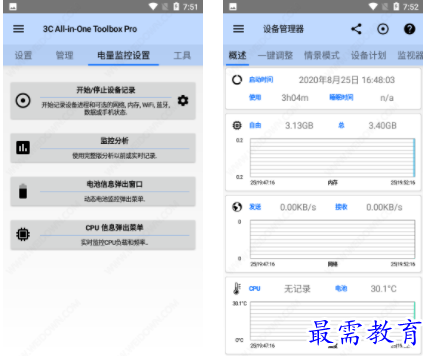The image size is (430, 364).
Task: Tap the 7:51 clock in status bar
Action: click(190, 7)
